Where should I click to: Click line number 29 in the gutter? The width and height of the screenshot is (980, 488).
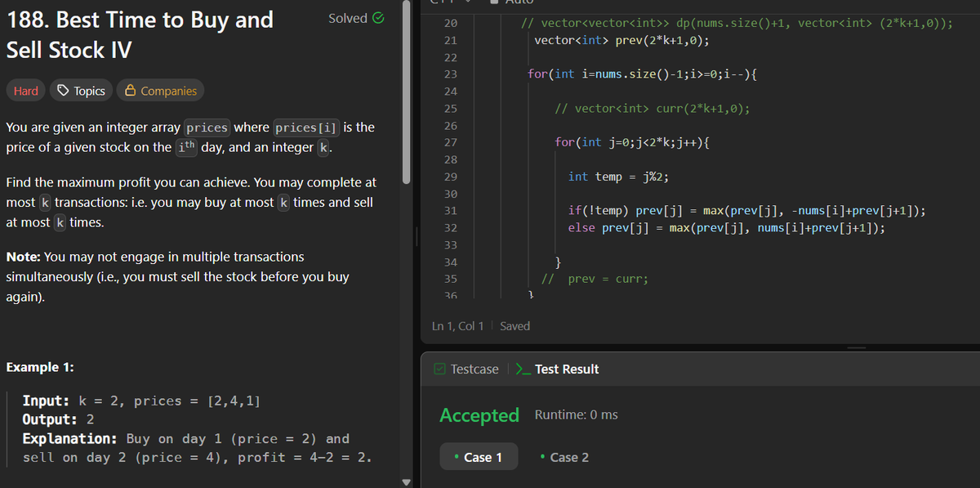point(451,177)
